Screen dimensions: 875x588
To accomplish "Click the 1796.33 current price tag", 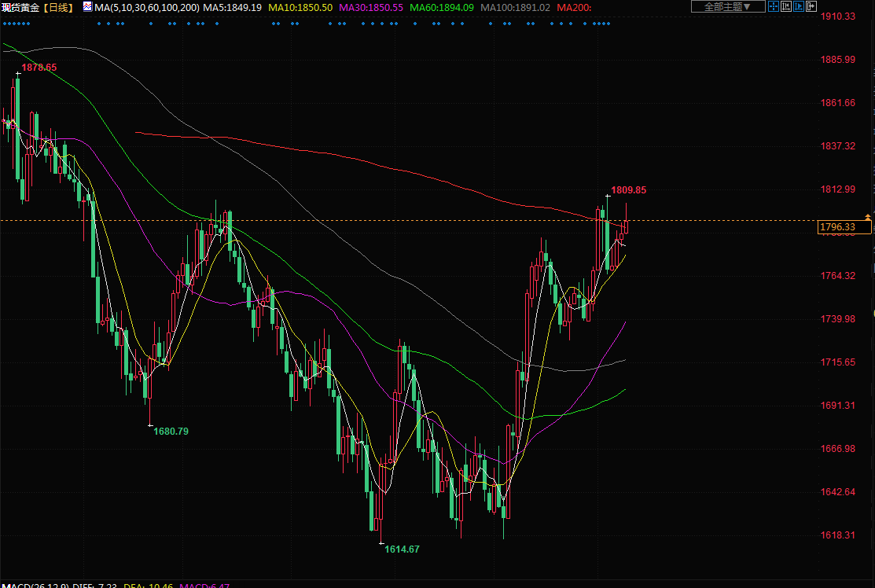I will (844, 227).
